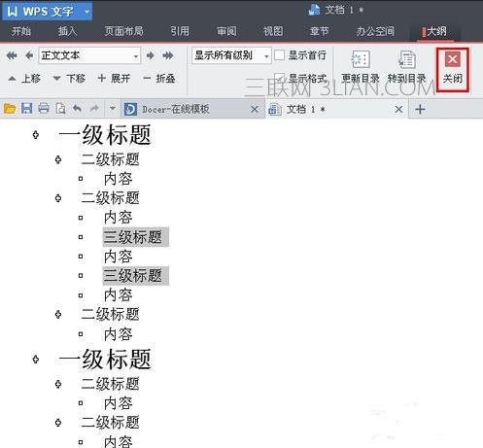
Task: Click the save icon in the quick access toolbar
Action: point(26,109)
